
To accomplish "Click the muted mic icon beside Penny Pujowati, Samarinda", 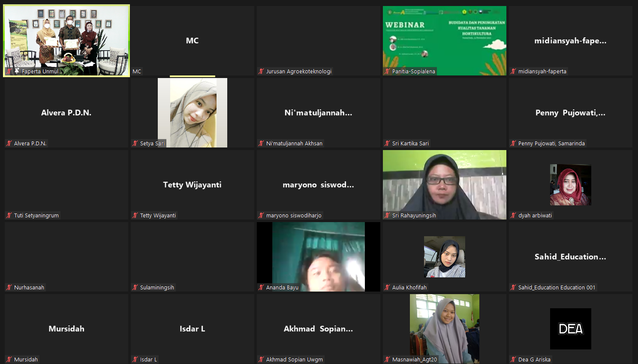I will (x=513, y=143).
